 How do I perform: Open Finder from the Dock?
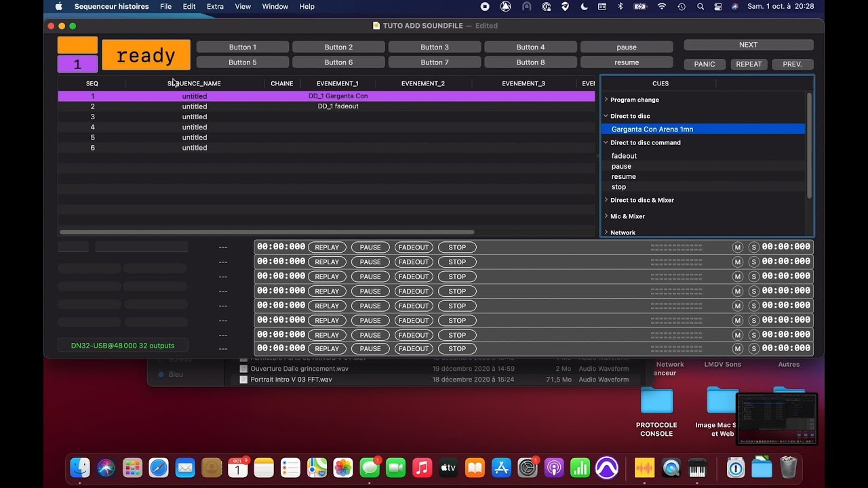80,468
